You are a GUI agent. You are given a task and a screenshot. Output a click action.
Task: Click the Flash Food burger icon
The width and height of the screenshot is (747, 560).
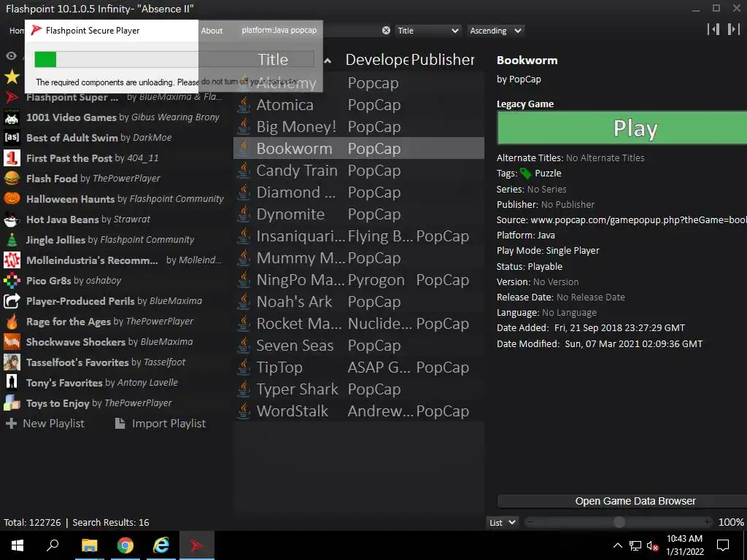(12, 179)
